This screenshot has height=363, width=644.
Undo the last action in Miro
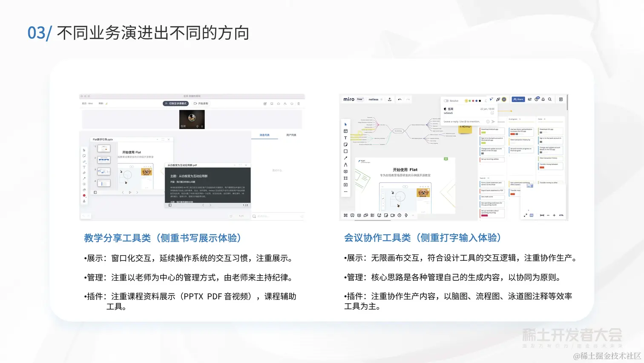click(x=400, y=99)
